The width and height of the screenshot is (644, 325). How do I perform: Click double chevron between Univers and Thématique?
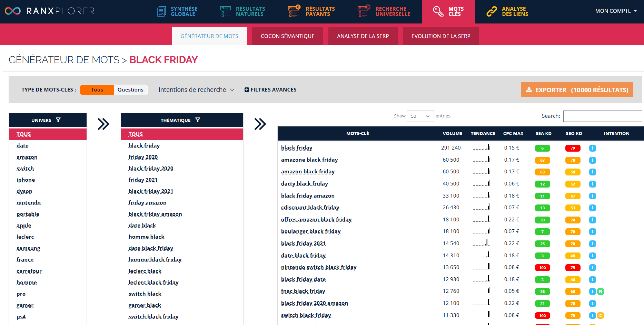(103, 124)
